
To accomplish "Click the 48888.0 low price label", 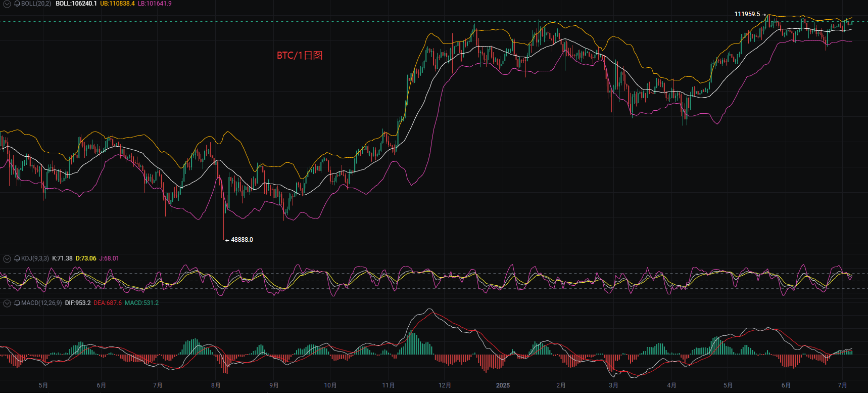I will (x=242, y=240).
